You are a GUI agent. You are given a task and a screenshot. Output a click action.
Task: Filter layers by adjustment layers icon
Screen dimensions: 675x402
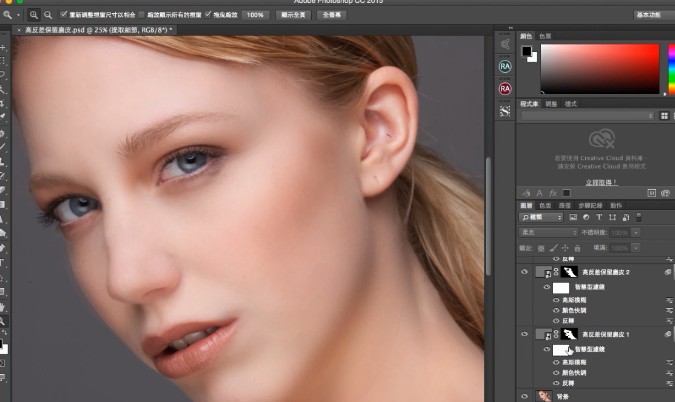point(586,217)
